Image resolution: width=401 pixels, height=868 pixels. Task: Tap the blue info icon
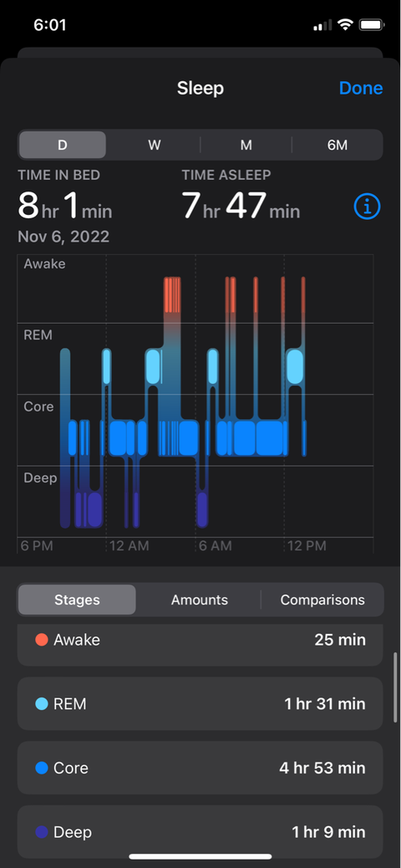367,207
